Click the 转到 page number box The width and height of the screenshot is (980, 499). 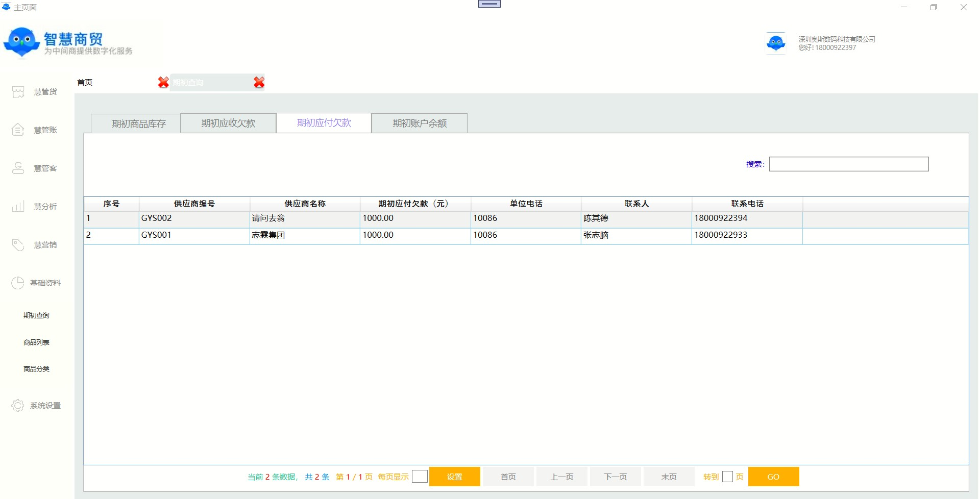(728, 477)
